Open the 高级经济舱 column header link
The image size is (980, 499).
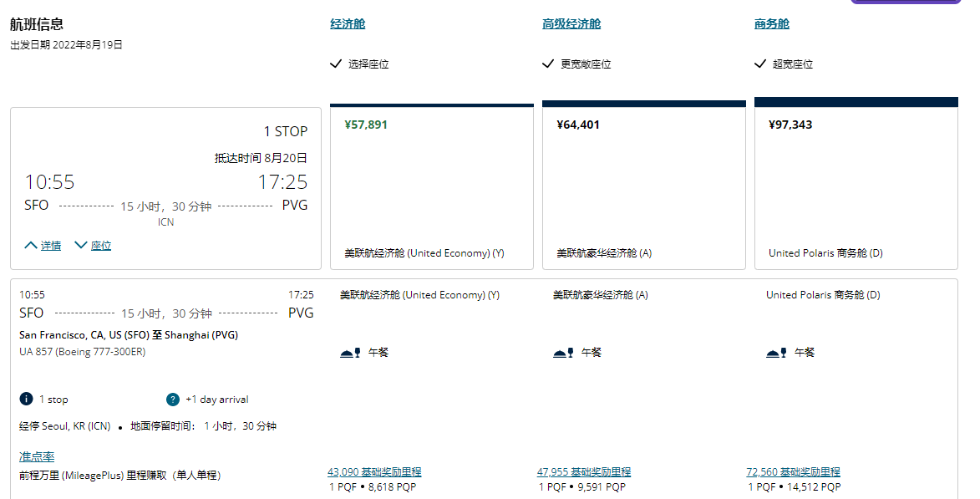571,23
